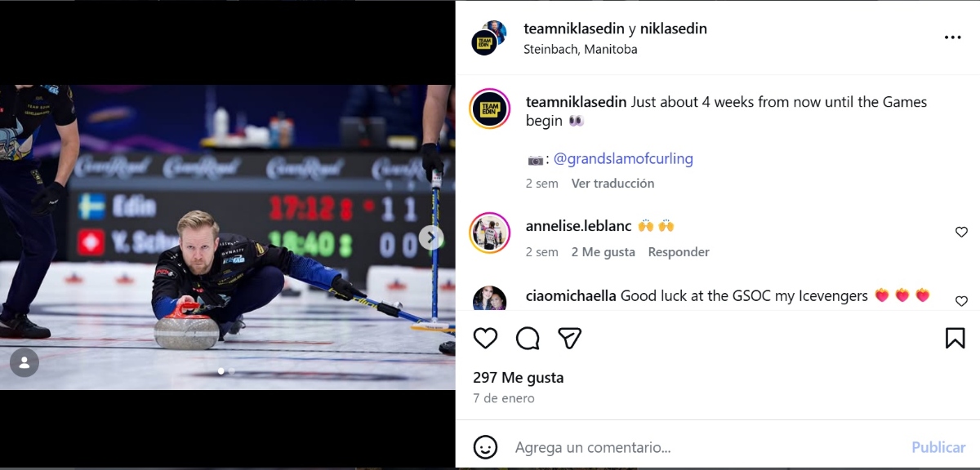Open teamniklasedin profile avatar in caption

(x=490, y=109)
